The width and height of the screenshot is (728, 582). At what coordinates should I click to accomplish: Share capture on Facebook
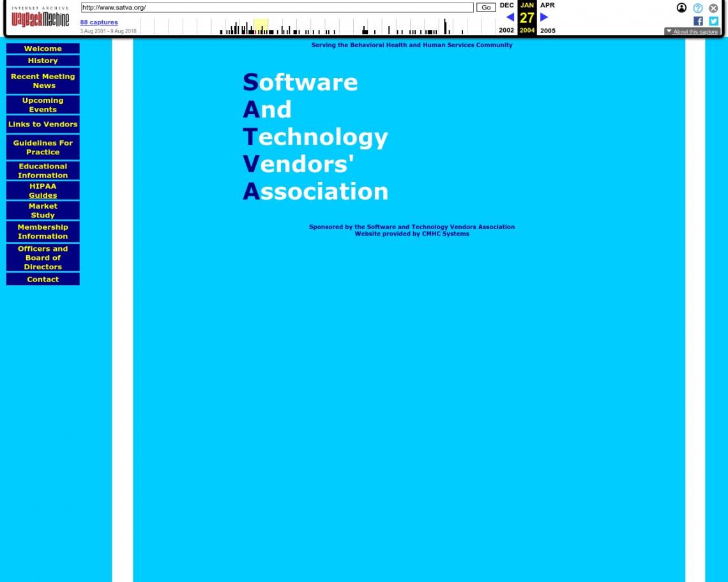[698, 21]
